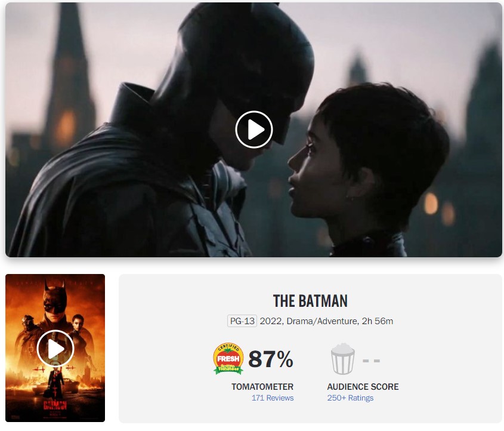Click the Certified Fresh tomato badge

(228, 359)
